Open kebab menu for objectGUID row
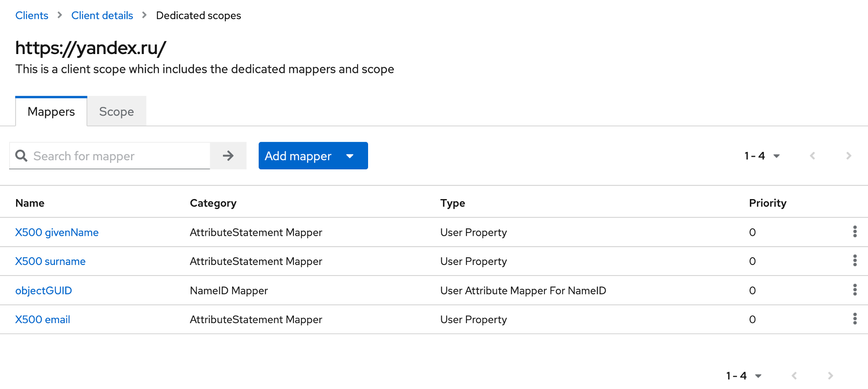 pyautogui.click(x=854, y=290)
